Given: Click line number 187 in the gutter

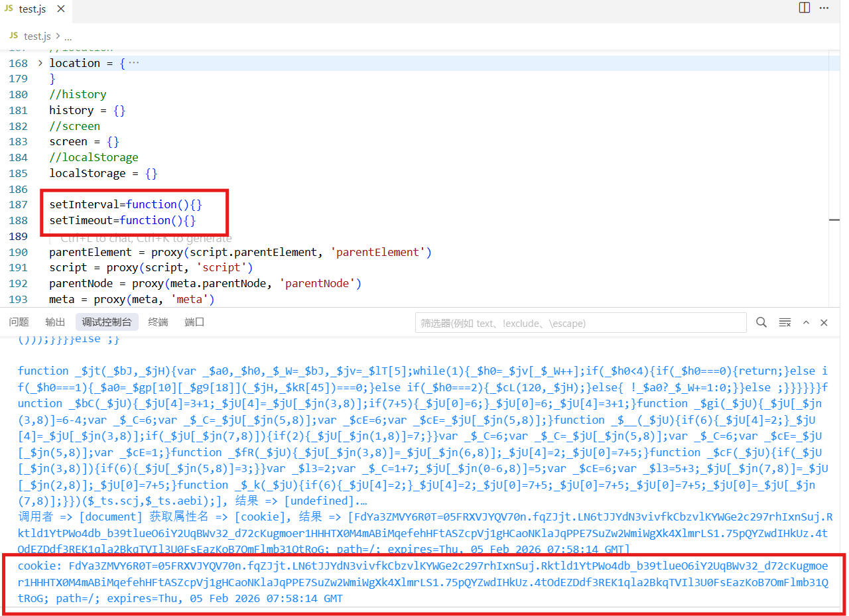Looking at the screenshot, I should point(19,204).
